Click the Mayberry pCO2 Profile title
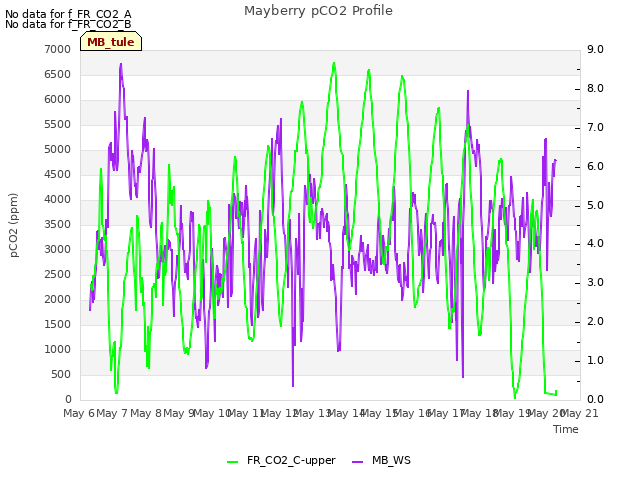The height and width of the screenshot is (480, 640). (318, 11)
